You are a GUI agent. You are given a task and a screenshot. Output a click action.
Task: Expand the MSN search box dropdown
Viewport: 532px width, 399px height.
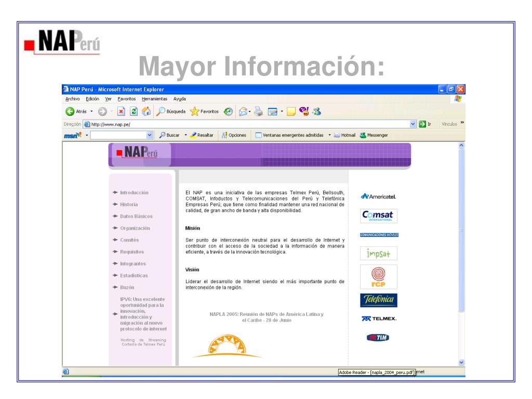click(150, 135)
